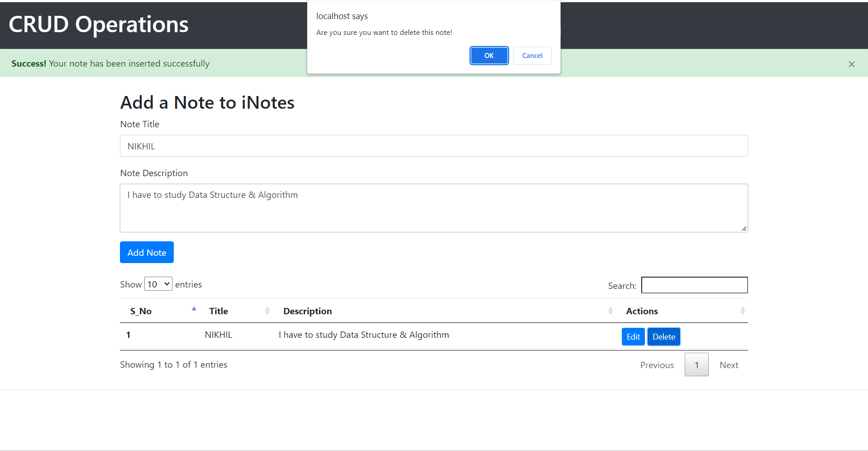Viewport: 868px width, 451px height.
Task: Click the Note Description textarea
Action: (434, 208)
